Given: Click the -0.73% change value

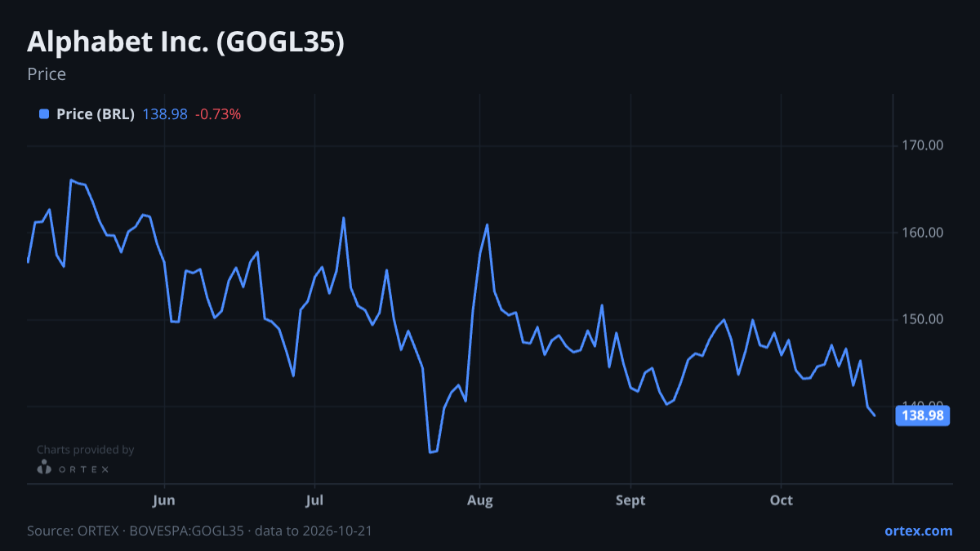Looking at the screenshot, I should (218, 114).
